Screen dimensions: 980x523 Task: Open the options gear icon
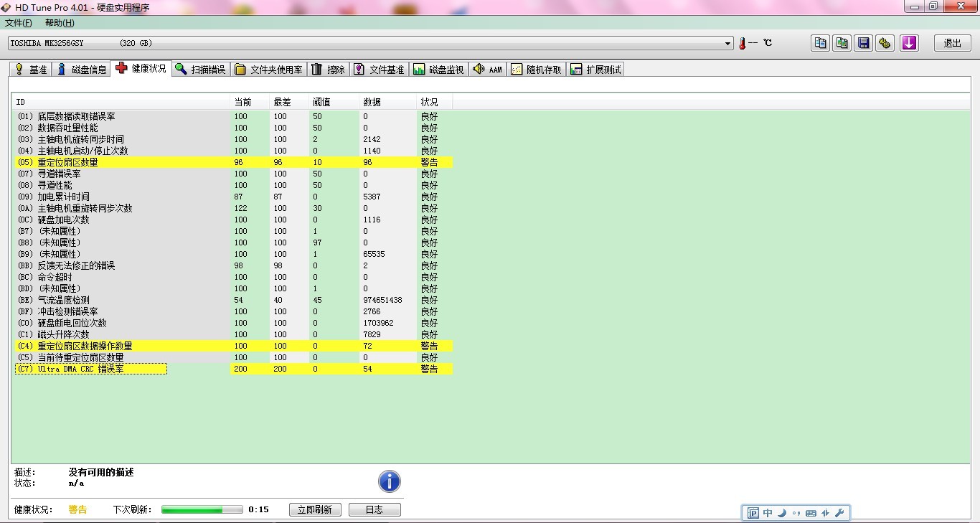(885, 43)
